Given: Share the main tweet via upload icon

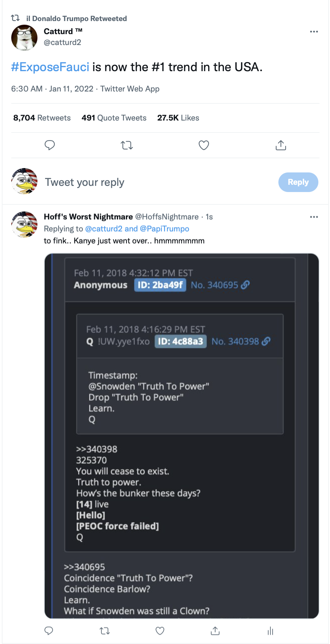Looking at the screenshot, I should pos(281,145).
